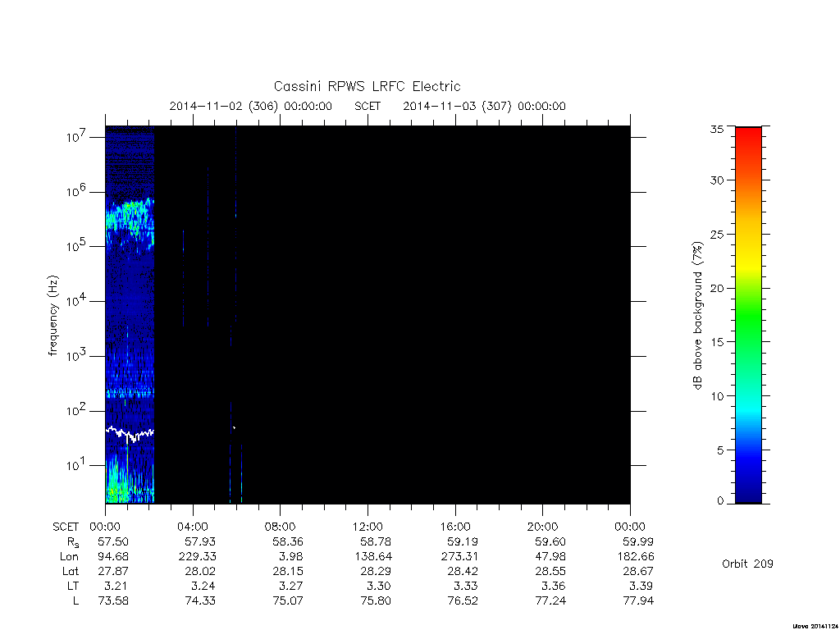Click the color bar tick value 30
Viewport: 840px width, 630px height.
click(717, 180)
